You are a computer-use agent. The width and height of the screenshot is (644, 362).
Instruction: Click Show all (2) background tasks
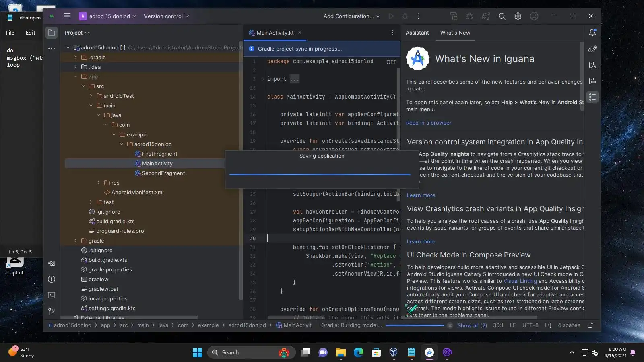[472, 325]
